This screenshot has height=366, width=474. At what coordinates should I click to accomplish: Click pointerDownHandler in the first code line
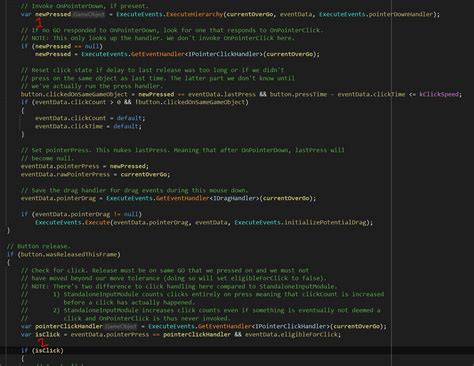(400, 14)
